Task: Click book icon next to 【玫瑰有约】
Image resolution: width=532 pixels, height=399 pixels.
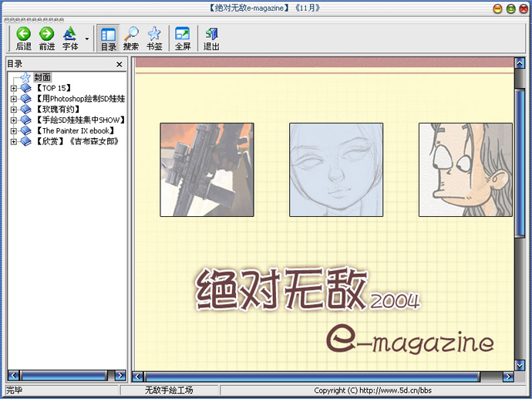Action: (25, 110)
